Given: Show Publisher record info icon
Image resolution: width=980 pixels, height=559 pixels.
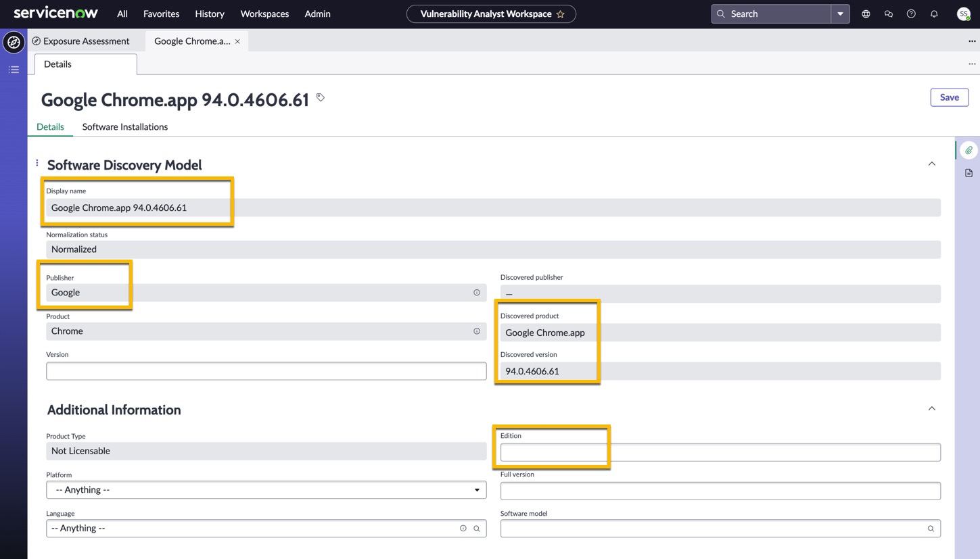Looking at the screenshot, I should click(477, 293).
